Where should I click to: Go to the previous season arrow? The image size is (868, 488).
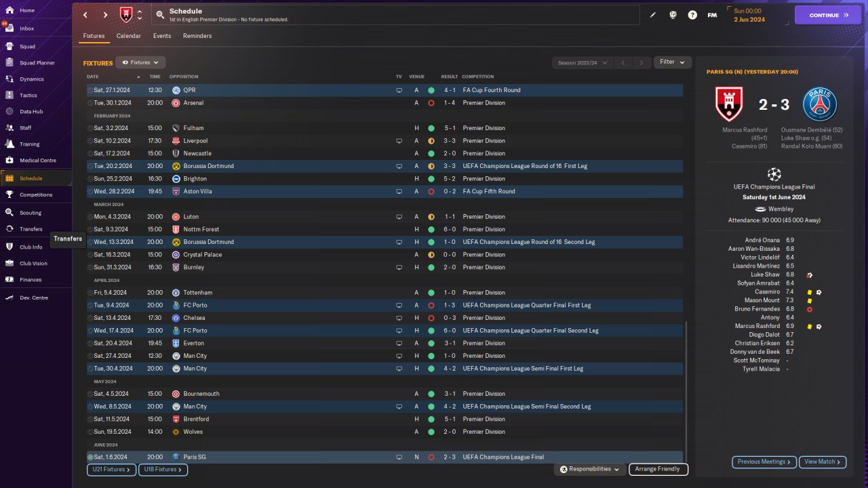[x=623, y=62]
